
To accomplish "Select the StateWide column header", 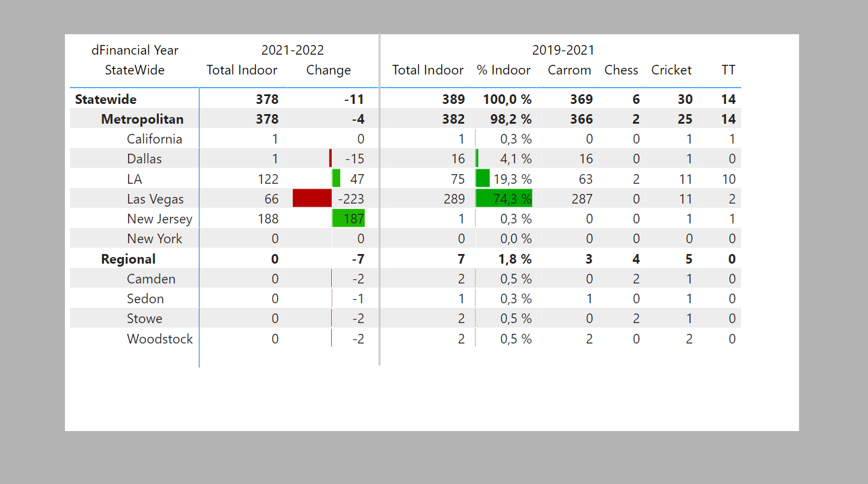I will pyautogui.click(x=135, y=70).
